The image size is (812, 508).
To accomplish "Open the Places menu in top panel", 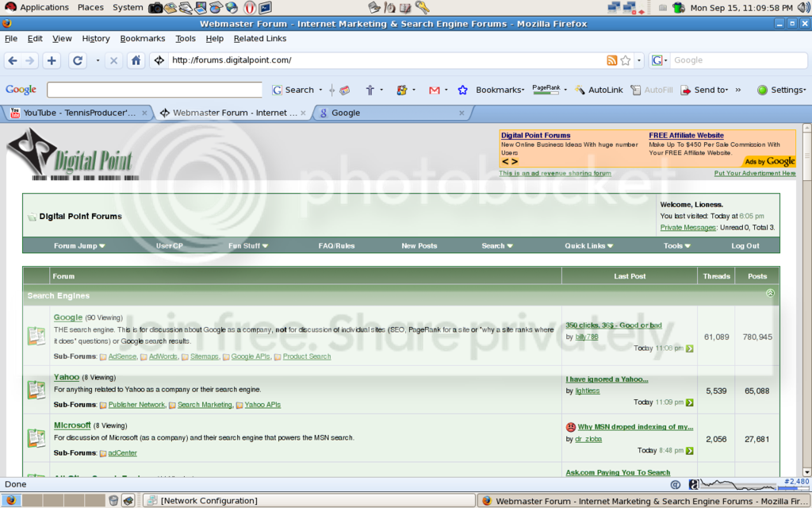I will click(x=90, y=7).
